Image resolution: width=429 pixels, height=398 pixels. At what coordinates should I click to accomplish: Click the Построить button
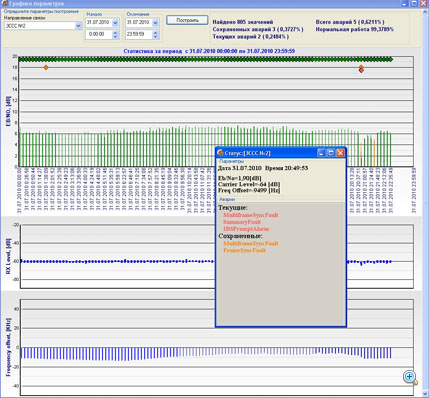(187, 20)
